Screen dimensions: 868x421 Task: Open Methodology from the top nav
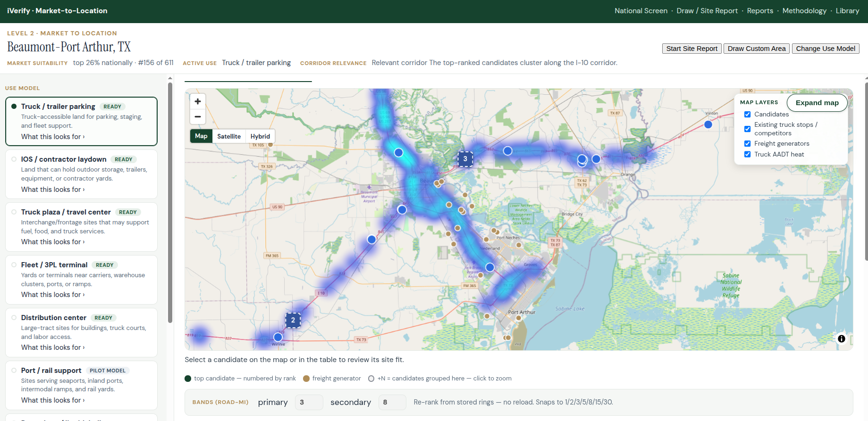pyautogui.click(x=804, y=11)
